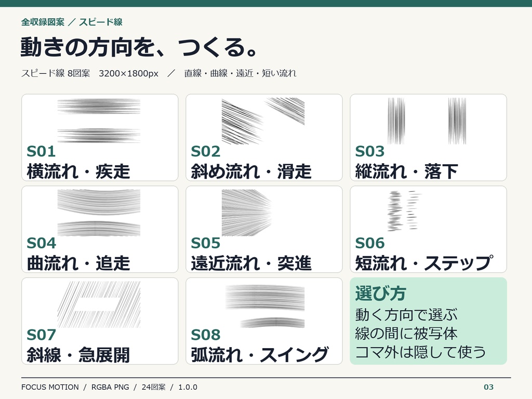Click the S03 vertical speed lines thumbnail
This screenshot has width=532, height=399.
coord(427,121)
